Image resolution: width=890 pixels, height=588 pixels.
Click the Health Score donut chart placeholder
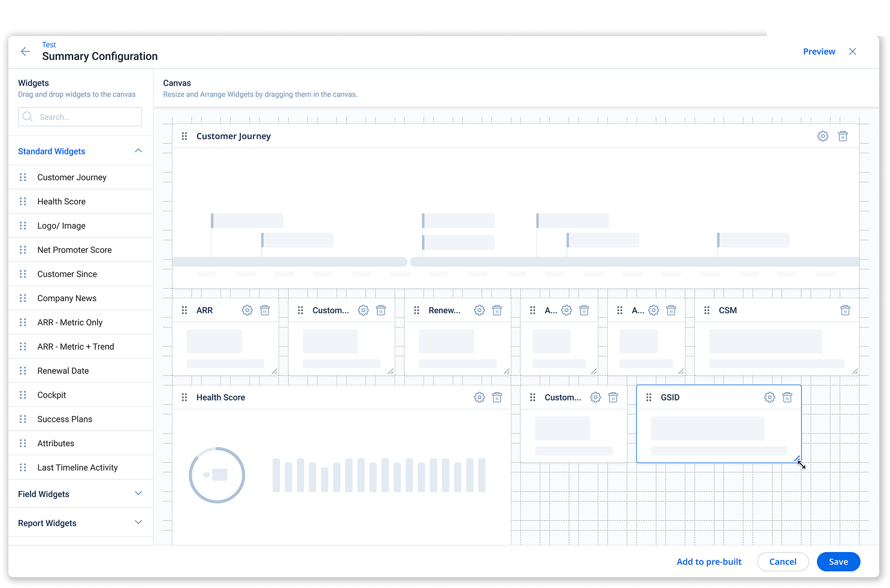tap(217, 475)
